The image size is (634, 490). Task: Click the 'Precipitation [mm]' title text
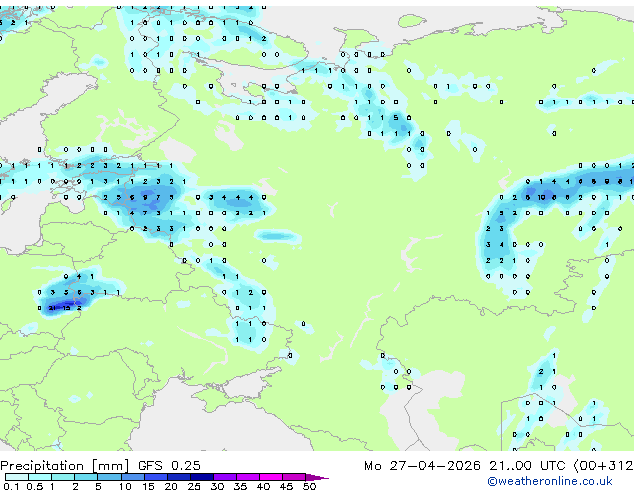(64, 466)
